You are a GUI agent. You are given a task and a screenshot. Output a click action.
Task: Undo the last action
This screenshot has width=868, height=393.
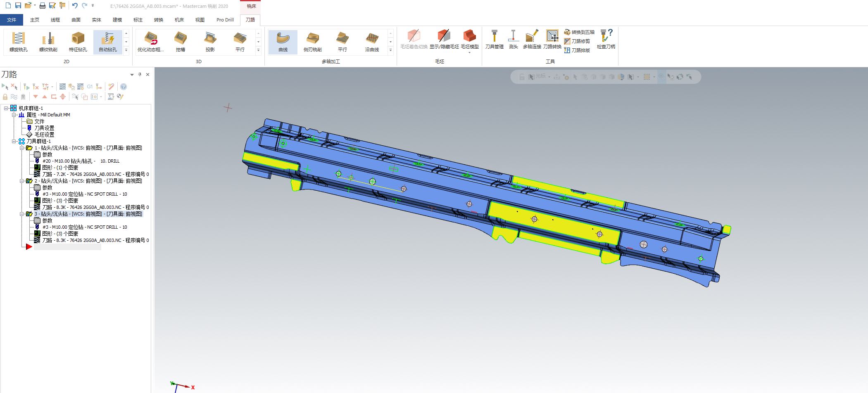pyautogui.click(x=75, y=6)
